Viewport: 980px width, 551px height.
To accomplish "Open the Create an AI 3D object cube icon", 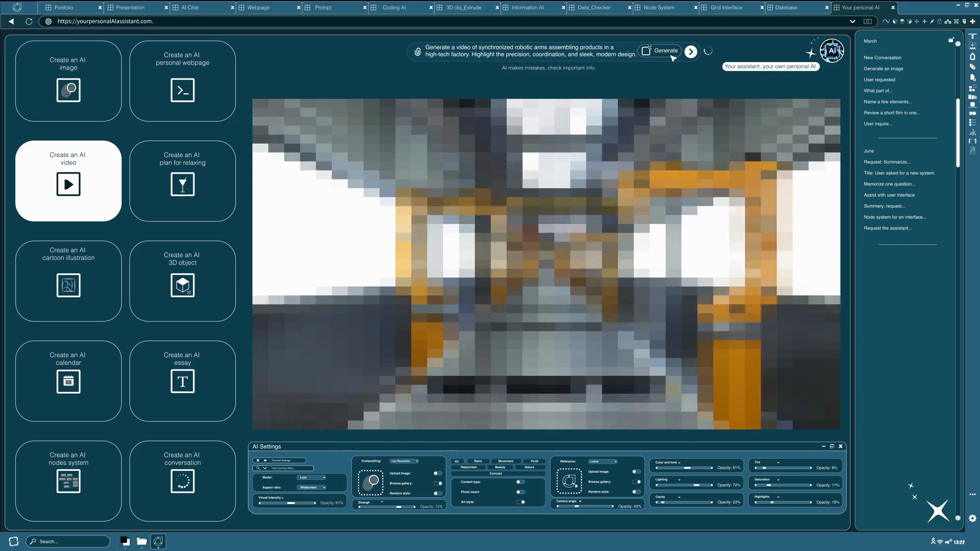I will [182, 285].
